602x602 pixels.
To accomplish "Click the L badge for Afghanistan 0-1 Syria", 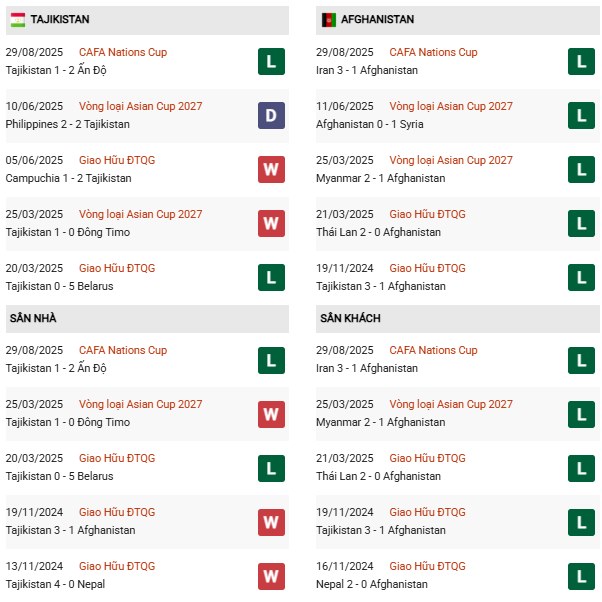I will coord(581,115).
